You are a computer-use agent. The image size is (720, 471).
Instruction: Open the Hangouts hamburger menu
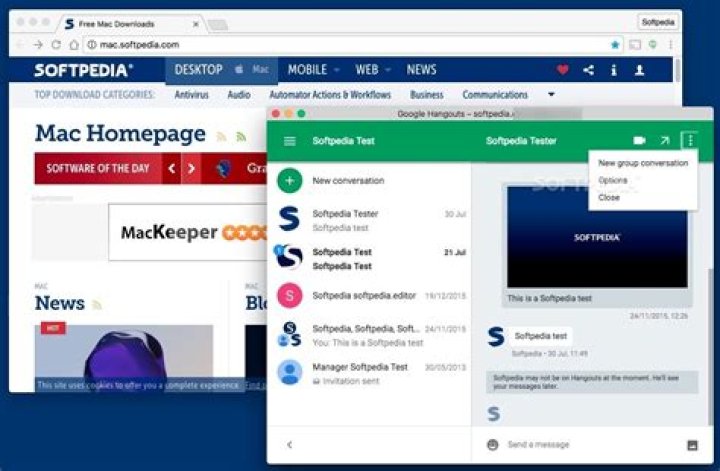[x=290, y=141]
